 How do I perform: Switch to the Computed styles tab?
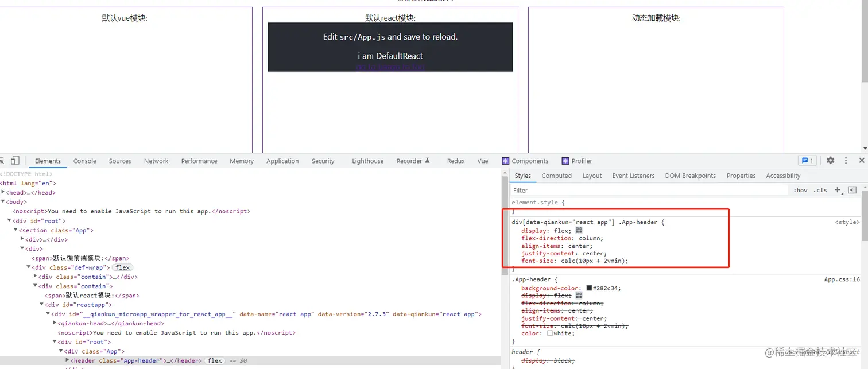[x=556, y=176]
